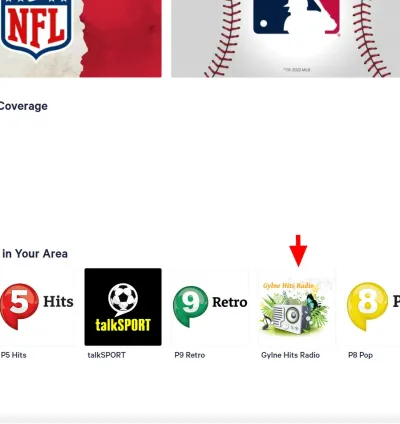Image resolution: width=400 pixels, height=424 pixels.
Task: Open the Gylne Hits Radio caption link
Action: [290, 355]
